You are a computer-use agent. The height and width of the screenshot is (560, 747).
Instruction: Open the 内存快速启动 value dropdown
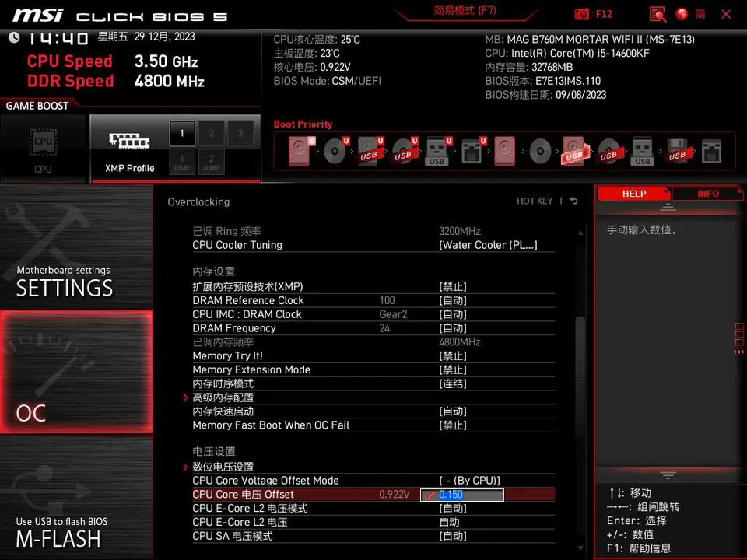(453, 411)
